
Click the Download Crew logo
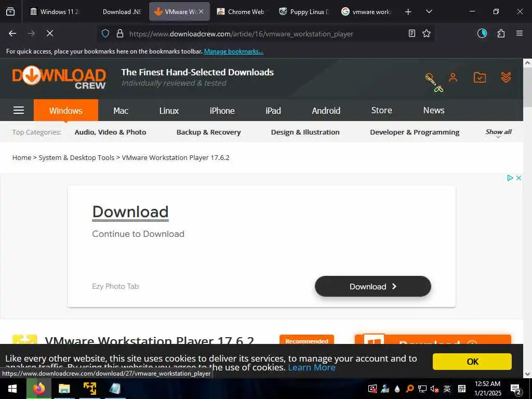(x=59, y=78)
